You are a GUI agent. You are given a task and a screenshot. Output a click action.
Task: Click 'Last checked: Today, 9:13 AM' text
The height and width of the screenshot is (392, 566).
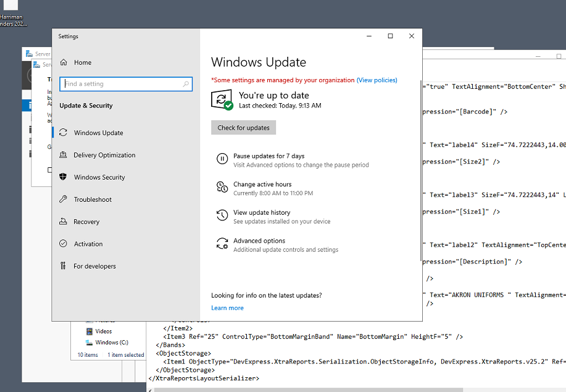280,106
